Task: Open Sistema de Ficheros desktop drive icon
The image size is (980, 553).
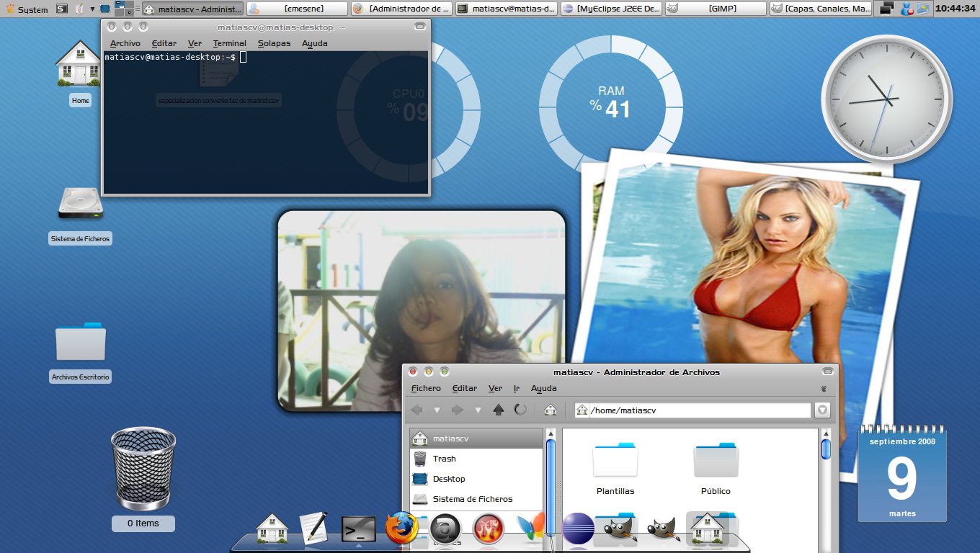Action: tap(81, 215)
